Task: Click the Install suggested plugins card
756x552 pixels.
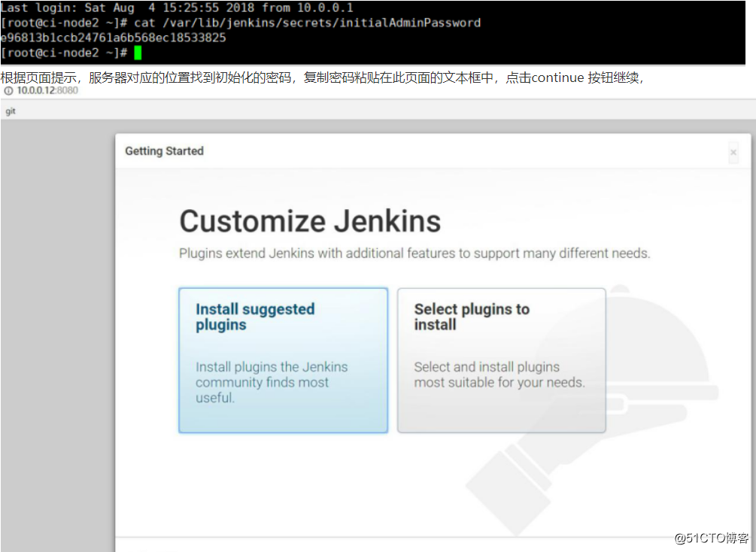Action: pyautogui.click(x=283, y=360)
